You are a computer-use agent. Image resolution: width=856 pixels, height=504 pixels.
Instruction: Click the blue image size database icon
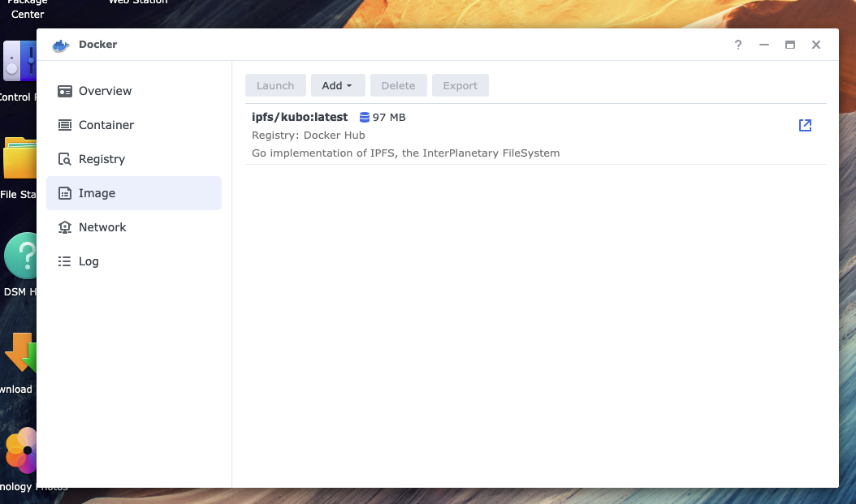(x=365, y=118)
